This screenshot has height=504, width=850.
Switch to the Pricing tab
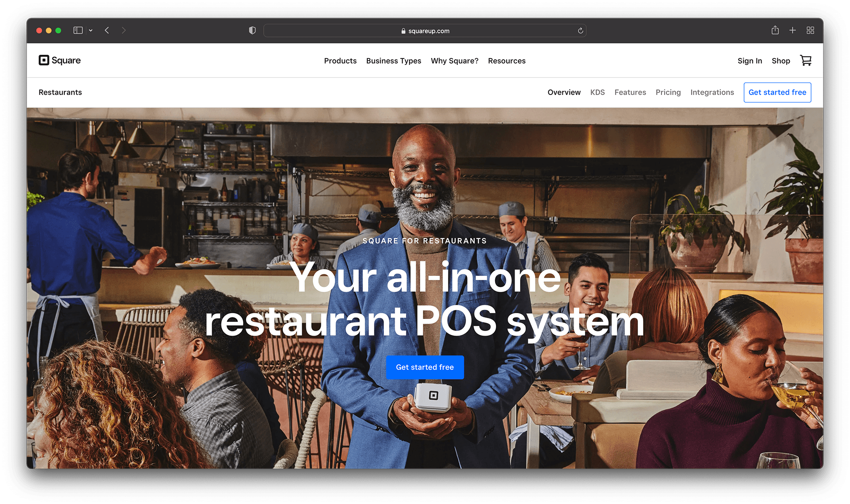tap(668, 92)
